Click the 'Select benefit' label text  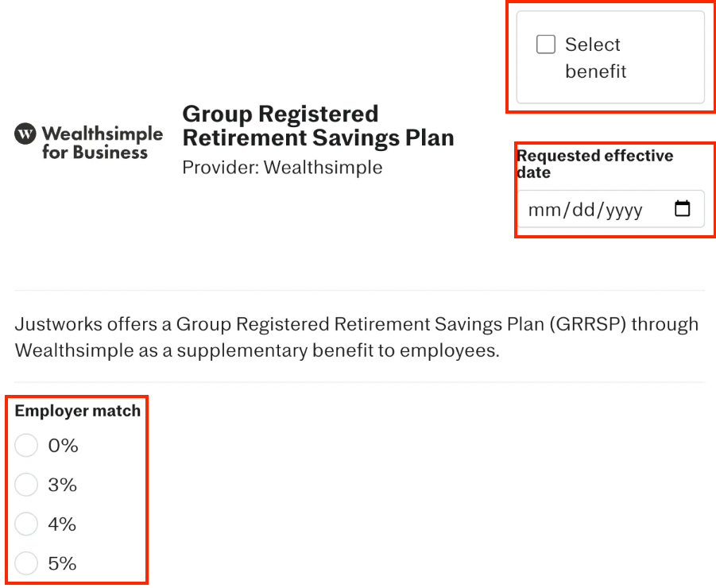tap(594, 58)
